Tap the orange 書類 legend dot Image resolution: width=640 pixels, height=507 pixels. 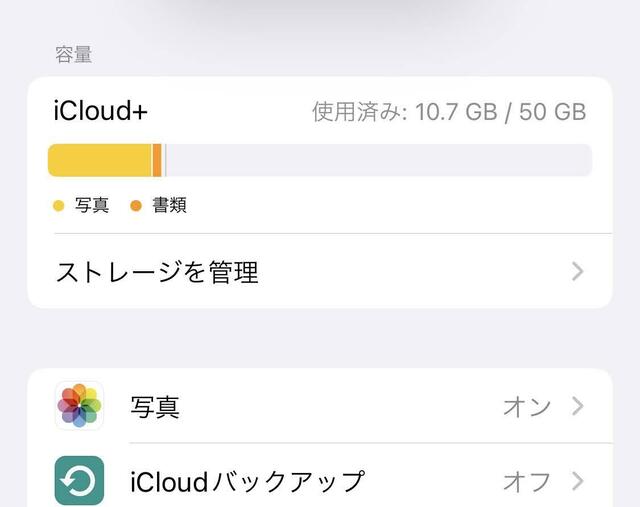click(136, 206)
